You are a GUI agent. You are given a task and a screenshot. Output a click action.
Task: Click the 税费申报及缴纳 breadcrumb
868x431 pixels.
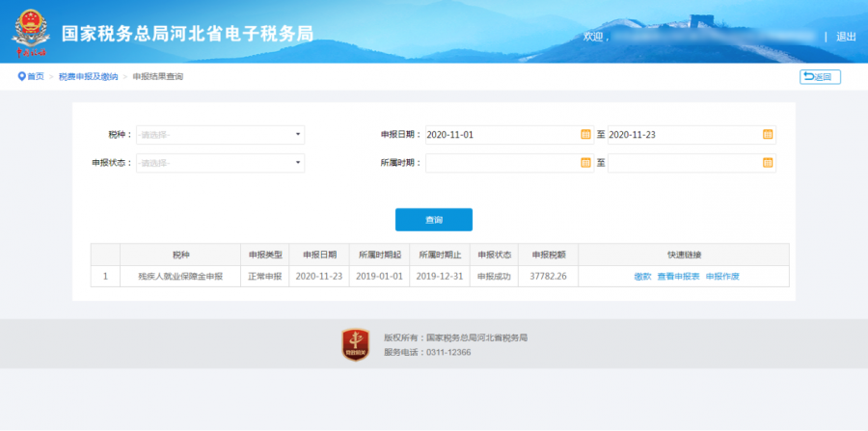click(87, 76)
